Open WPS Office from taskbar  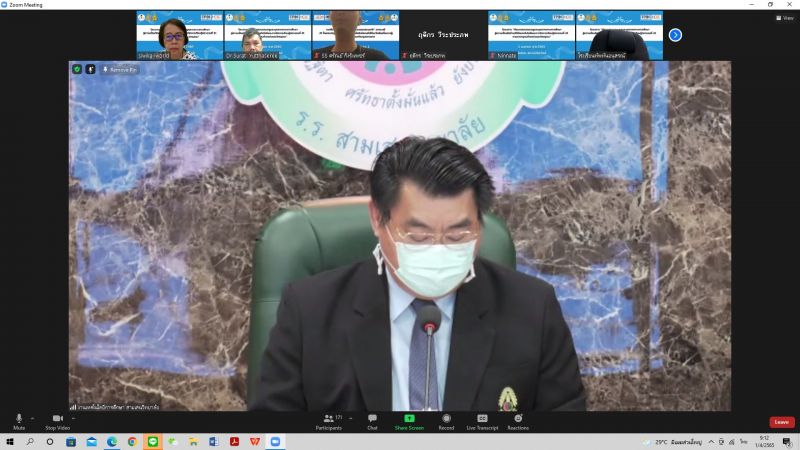[255, 442]
